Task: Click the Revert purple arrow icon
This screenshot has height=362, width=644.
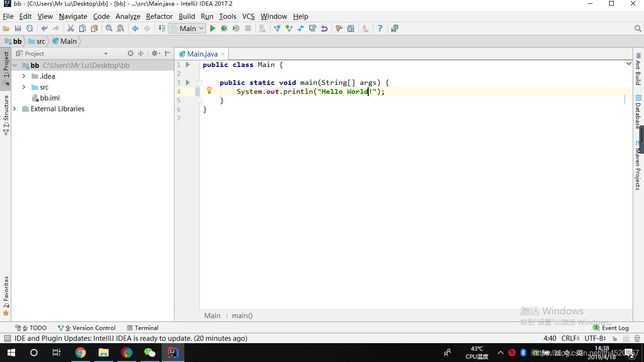Action: tap(324, 29)
